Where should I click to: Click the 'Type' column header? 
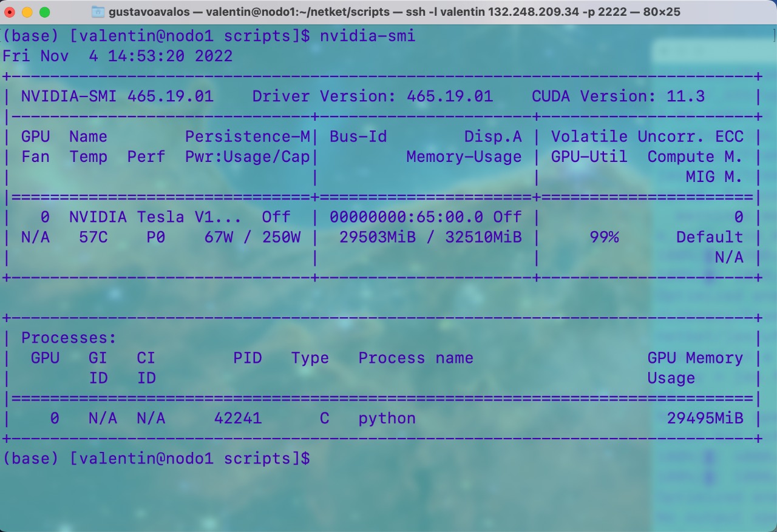coord(310,358)
